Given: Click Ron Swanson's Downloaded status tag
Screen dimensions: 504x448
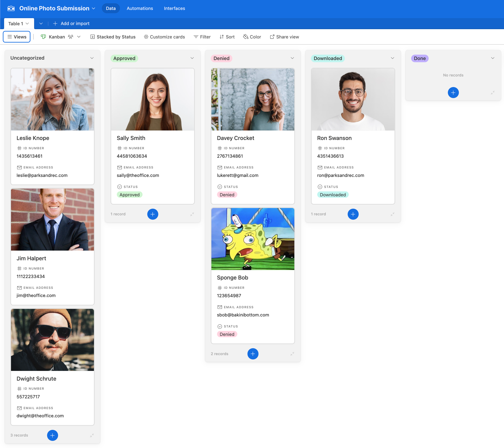Looking at the screenshot, I should point(333,195).
